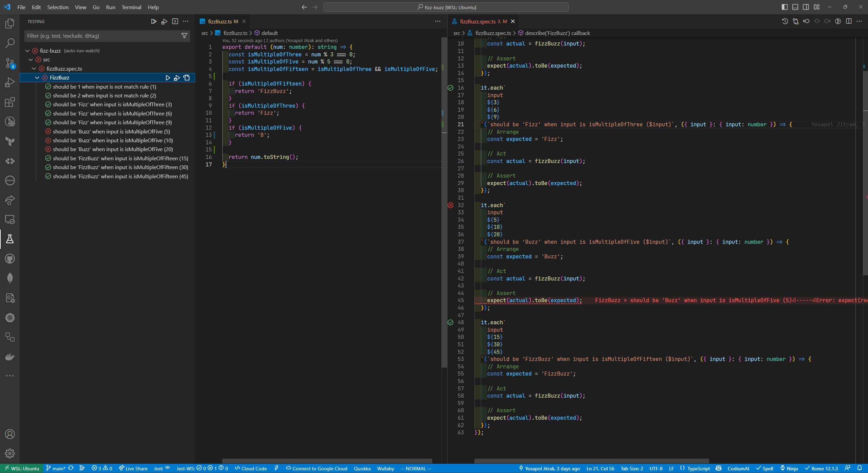Open the Search view in the sidebar
The width and height of the screenshot is (868, 473).
[10, 43]
